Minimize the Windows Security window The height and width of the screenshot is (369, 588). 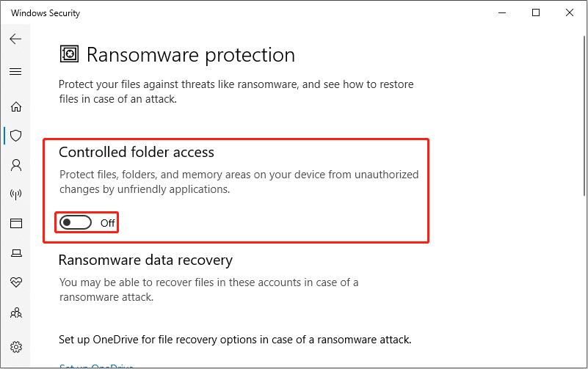point(502,12)
